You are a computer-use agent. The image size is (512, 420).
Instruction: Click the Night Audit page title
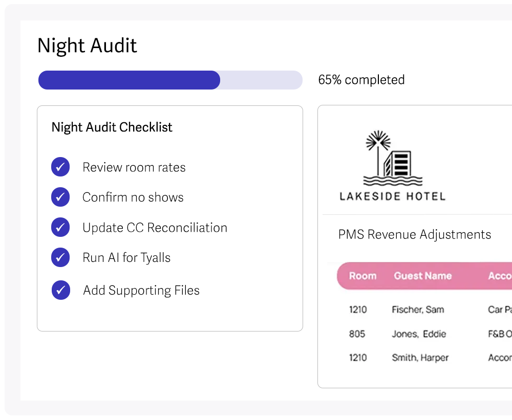(x=87, y=46)
